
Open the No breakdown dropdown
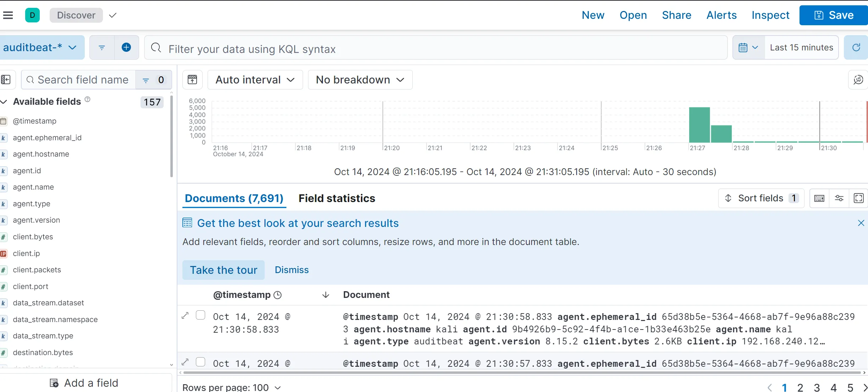360,80
